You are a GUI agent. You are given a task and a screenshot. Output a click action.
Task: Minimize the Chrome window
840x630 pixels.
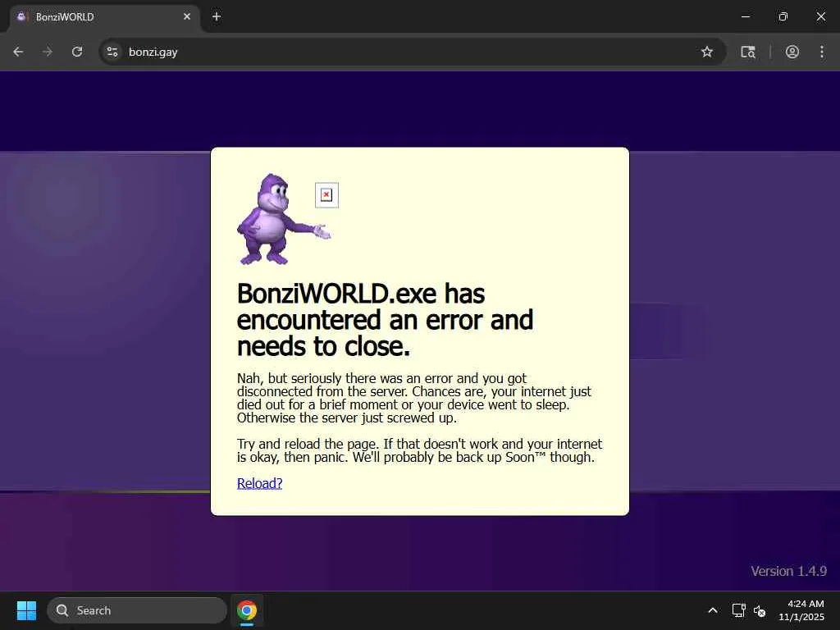click(745, 16)
